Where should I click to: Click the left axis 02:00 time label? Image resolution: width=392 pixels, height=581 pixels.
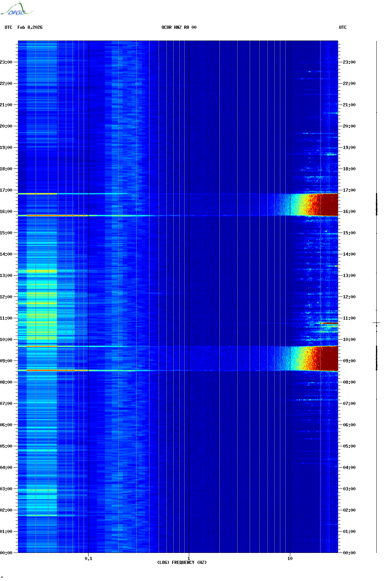point(6,510)
